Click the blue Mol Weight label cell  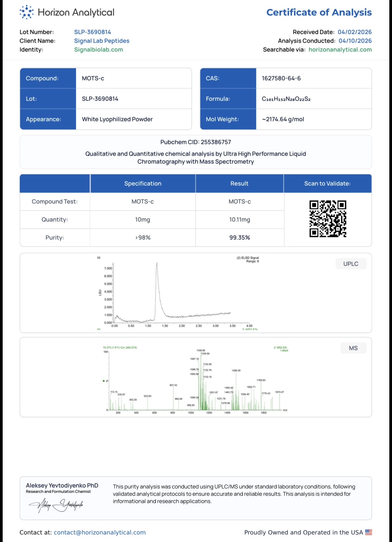tap(228, 119)
